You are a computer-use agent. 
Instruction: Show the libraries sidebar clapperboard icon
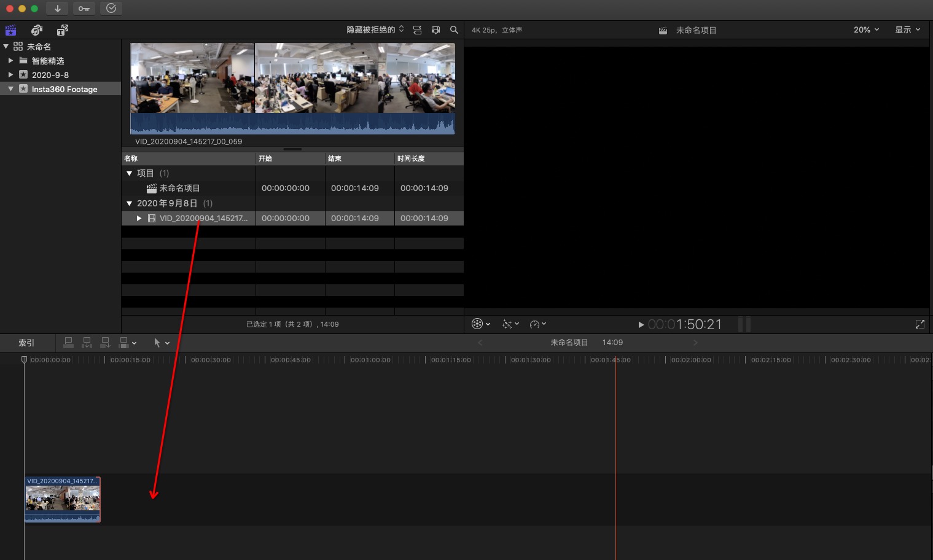coord(10,30)
